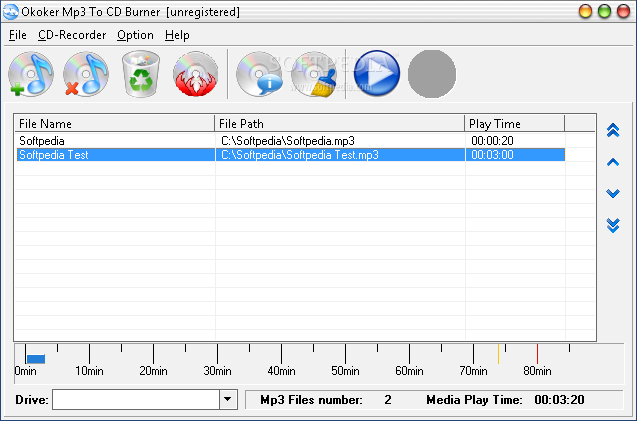The image size is (637, 421).
Task: Click the blue usage bar on timeline
Action: tap(36, 359)
